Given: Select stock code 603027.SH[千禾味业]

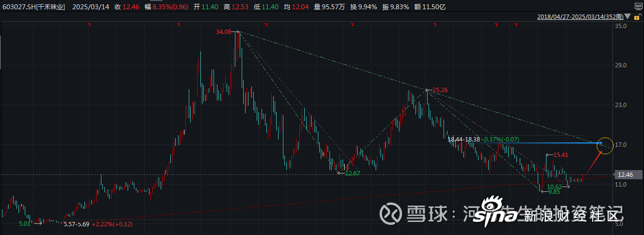Looking at the screenshot, I should 34,7.
